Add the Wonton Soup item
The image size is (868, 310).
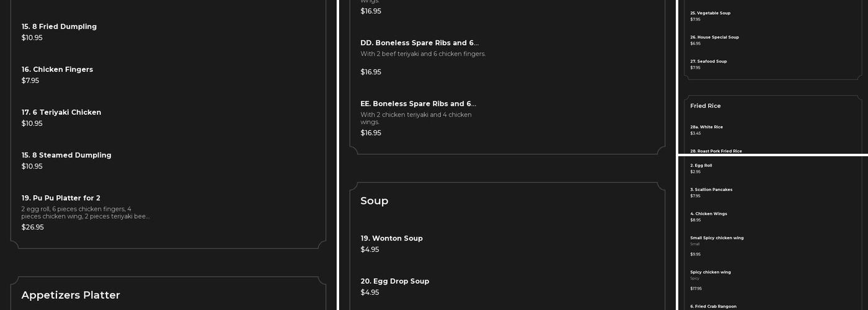point(391,239)
